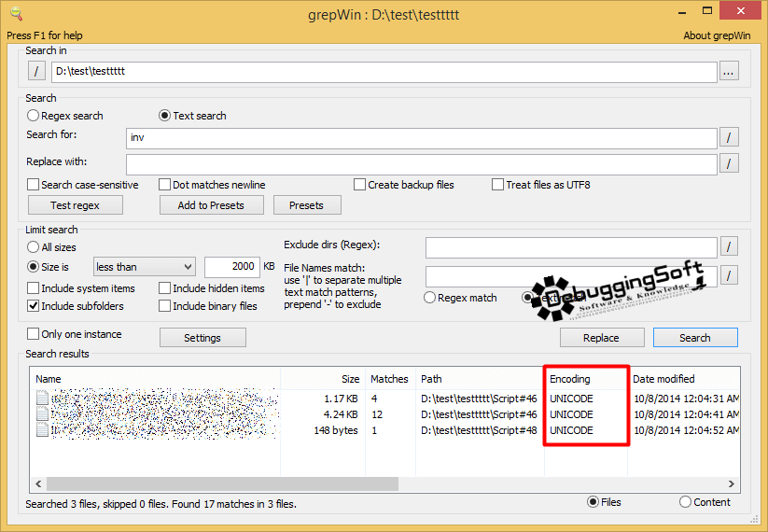Viewport: 768px width, 532px height.
Task: Sort results by Size column header
Action: [x=323, y=379]
